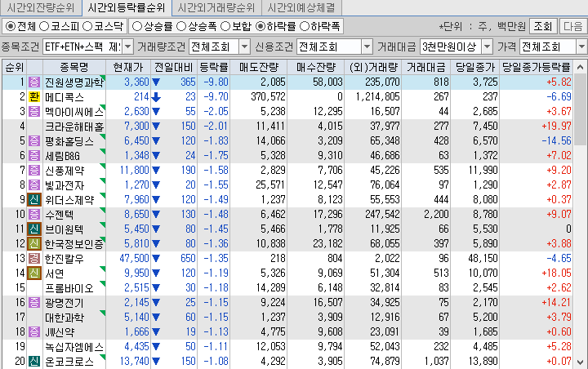Select the 상승폭 radio button
Viewport: 588px width, 369px height.
[x=181, y=26]
